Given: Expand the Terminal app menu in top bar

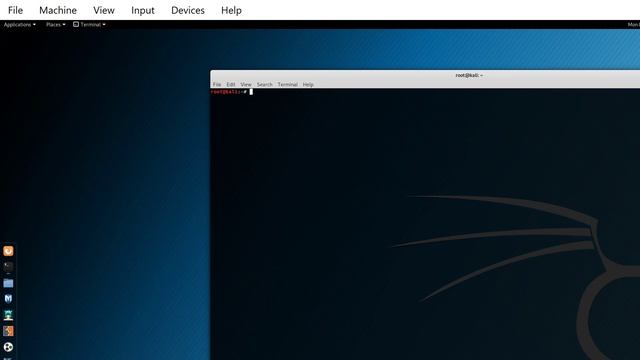Looking at the screenshot, I should click(89, 24).
